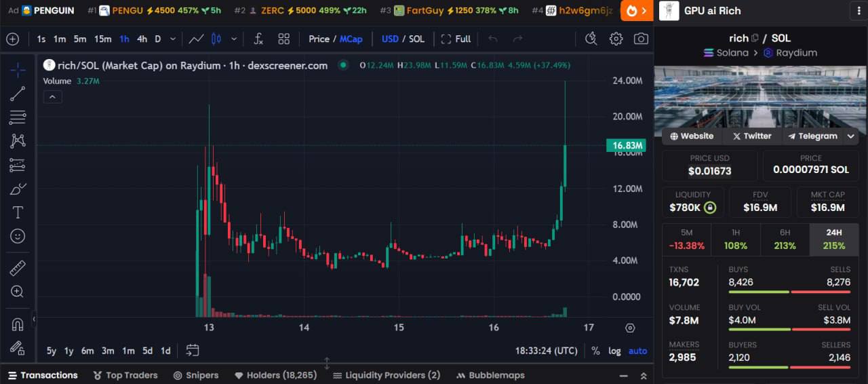
Task: Switch chart denomination to SOL
Action: click(x=417, y=39)
